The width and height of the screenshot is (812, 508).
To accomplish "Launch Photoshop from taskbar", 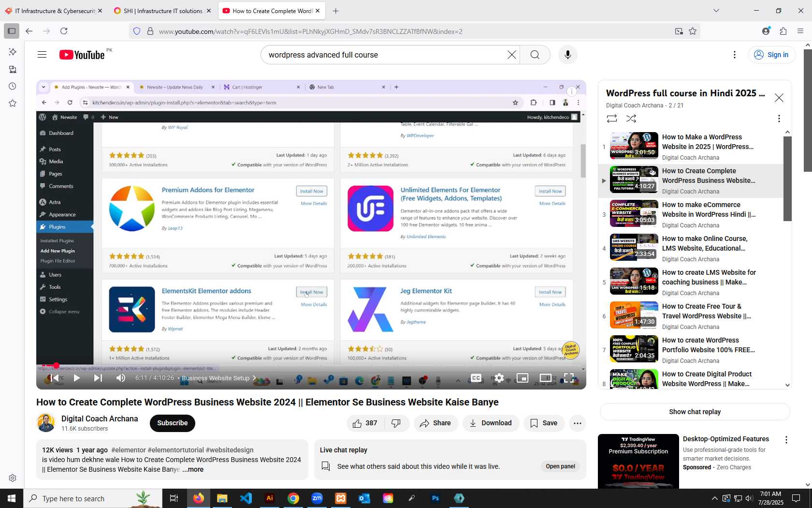I will (x=435, y=498).
